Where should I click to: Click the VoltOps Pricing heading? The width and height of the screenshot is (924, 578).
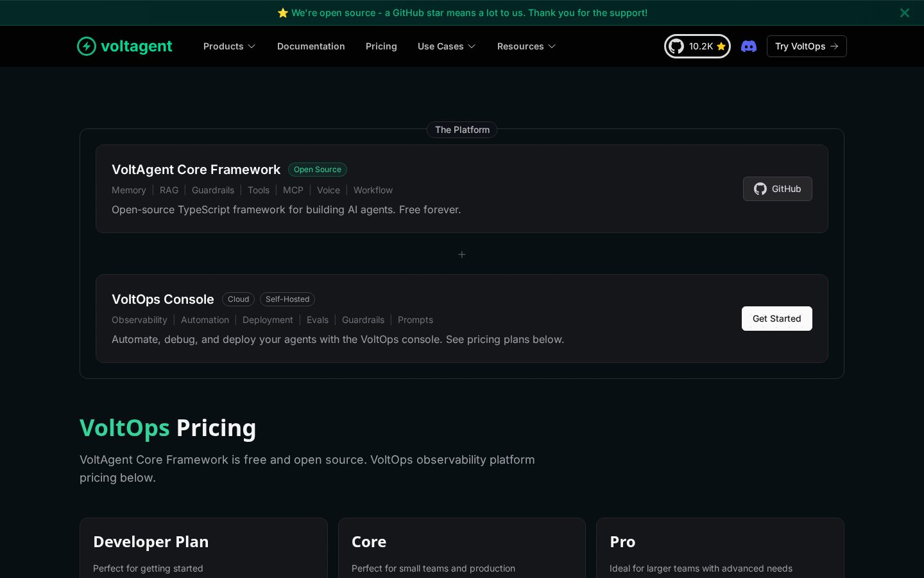click(x=168, y=428)
